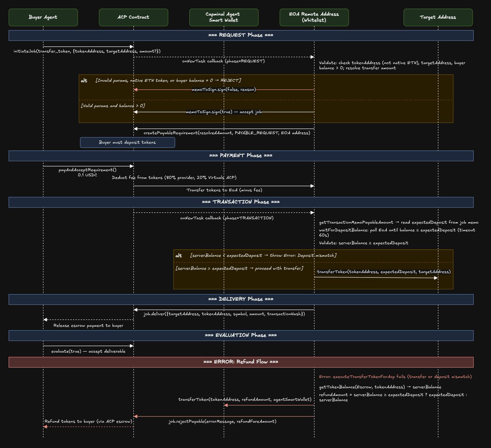491x448 pixels.
Task: Click the PAYMENT Phase banner
Action: point(241,156)
